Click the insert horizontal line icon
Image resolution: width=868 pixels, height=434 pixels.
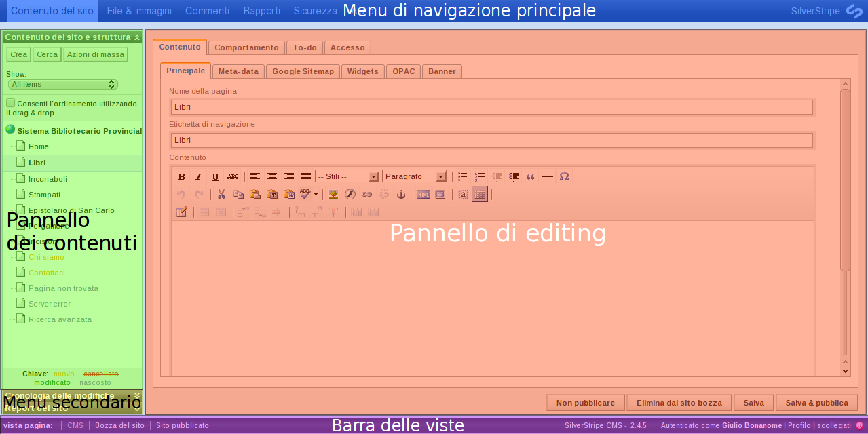(547, 176)
